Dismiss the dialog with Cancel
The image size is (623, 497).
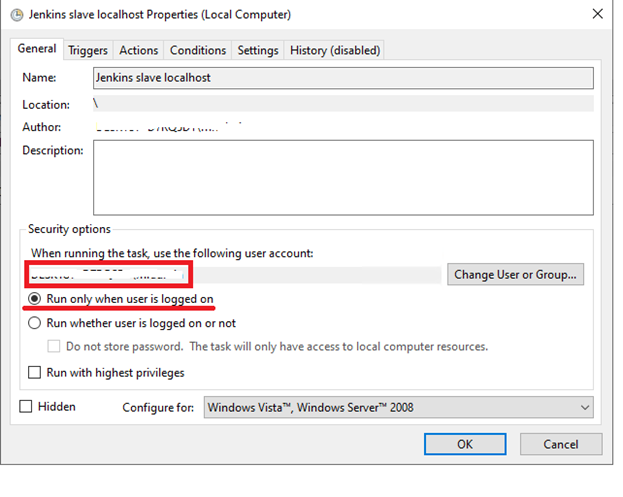pos(561,444)
